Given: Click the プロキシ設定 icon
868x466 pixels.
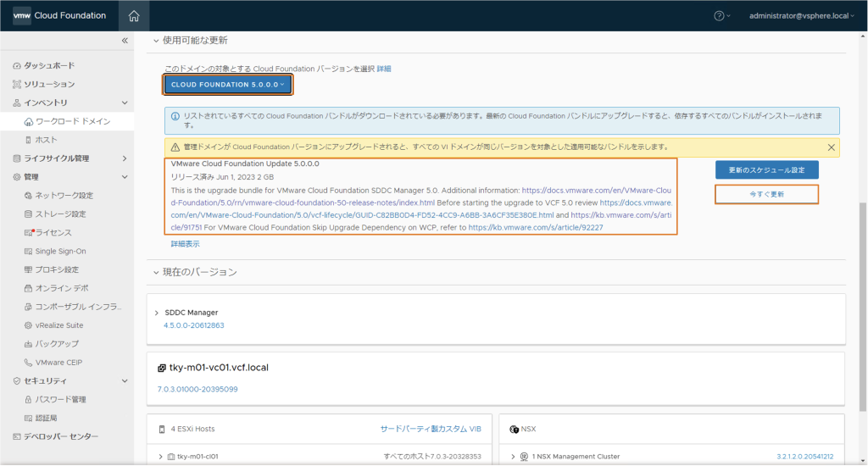Looking at the screenshot, I should (28, 269).
